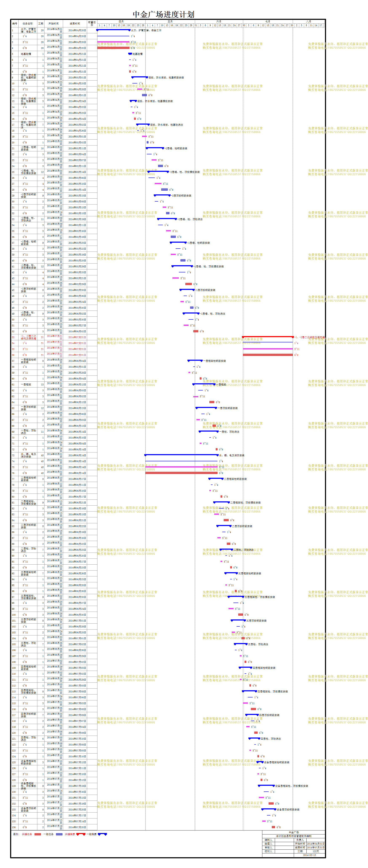Select the 编号 column header
This screenshot has width=368, height=868.
[15, 24]
